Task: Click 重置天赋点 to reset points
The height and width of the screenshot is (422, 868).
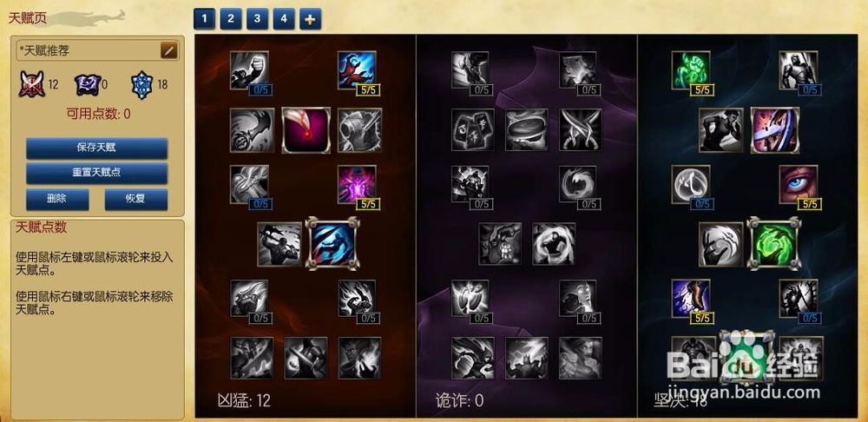Action: point(97,172)
